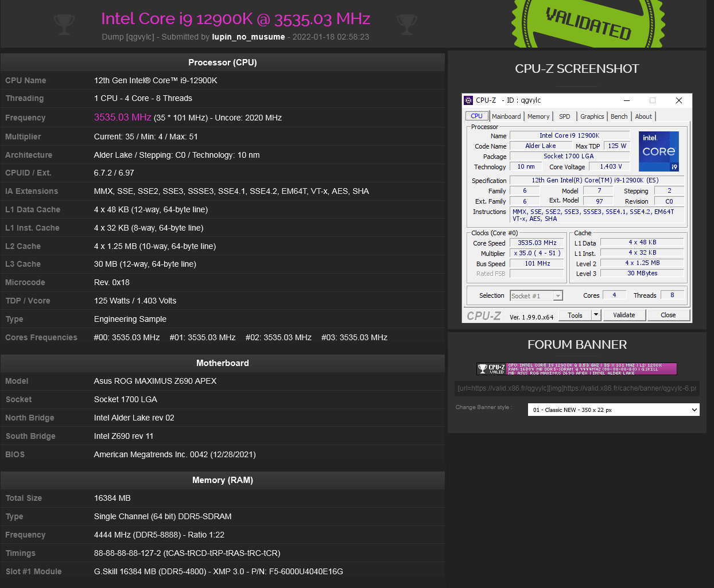This screenshot has height=588, width=714.
Task: Open the Change Banner style dropdown
Action: 614,410
